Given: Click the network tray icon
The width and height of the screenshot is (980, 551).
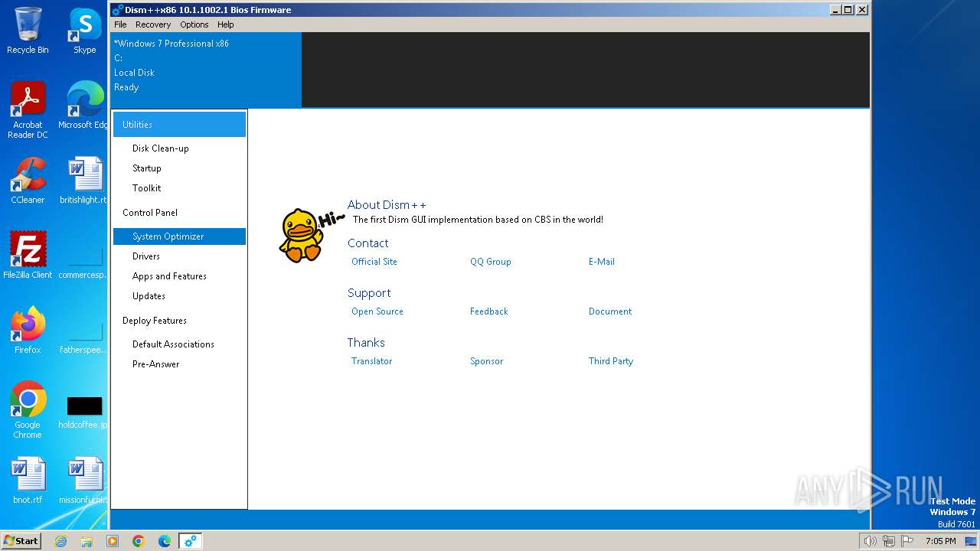Looking at the screenshot, I should [888, 541].
